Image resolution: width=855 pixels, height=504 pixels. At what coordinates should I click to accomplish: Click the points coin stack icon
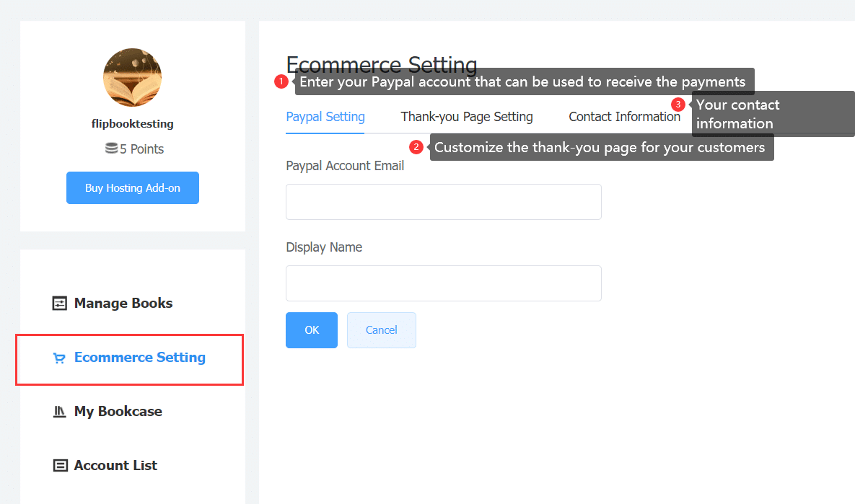tap(111, 149)
